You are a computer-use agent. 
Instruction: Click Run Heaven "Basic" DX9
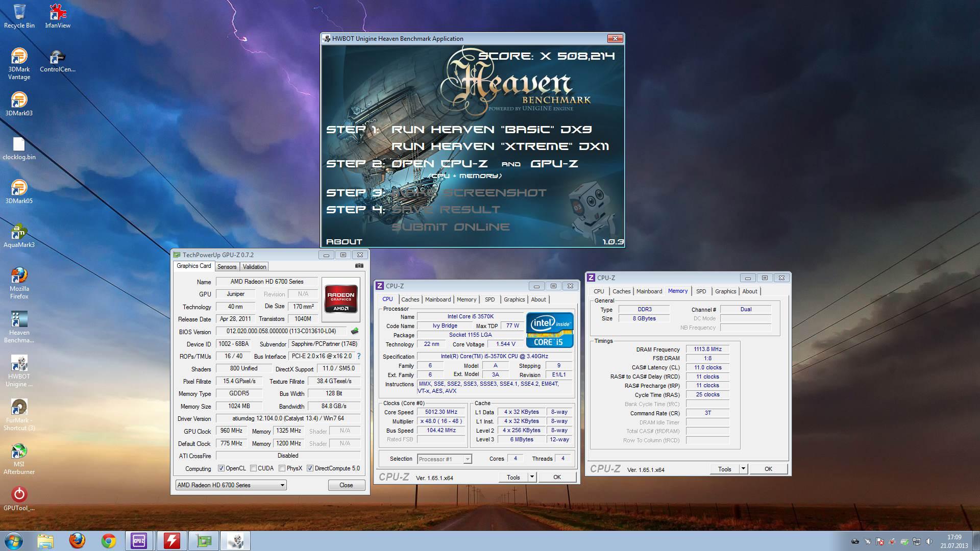click(x=492, y=130)
